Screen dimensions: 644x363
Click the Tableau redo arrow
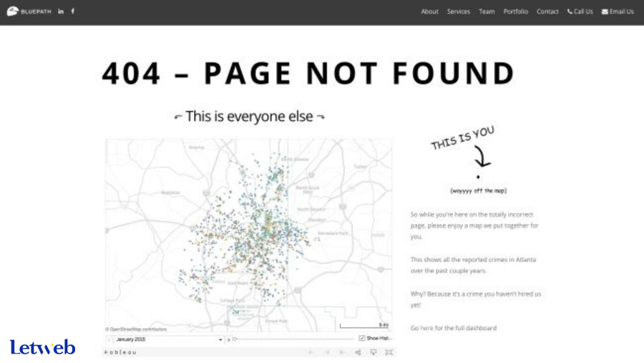pyautogui.click(x=327, y=352)
